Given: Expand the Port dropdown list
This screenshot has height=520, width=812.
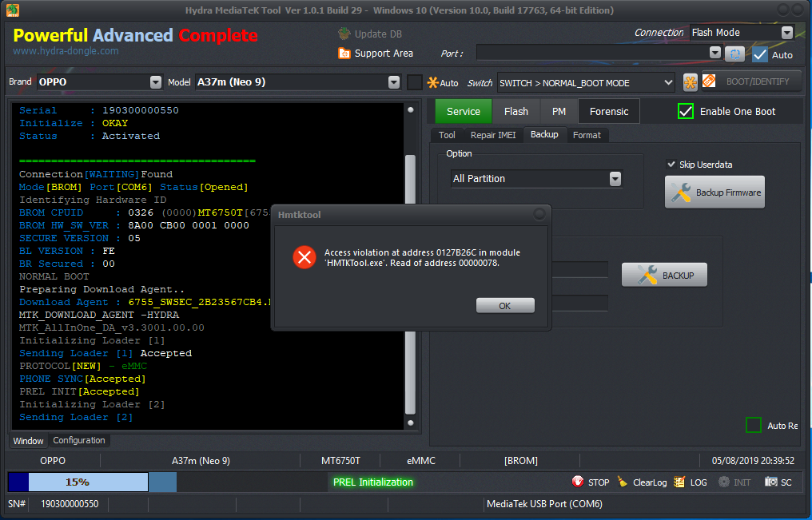Looking at the screenshot, I should click(715, 52).
